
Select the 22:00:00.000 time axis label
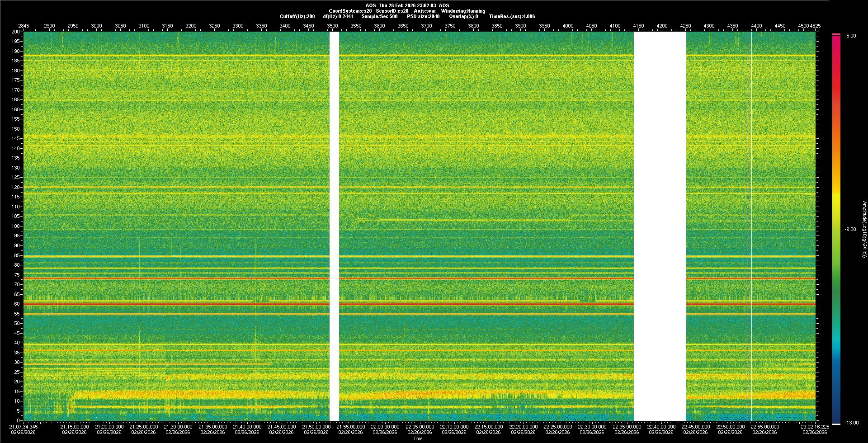[x=385, y=427]
